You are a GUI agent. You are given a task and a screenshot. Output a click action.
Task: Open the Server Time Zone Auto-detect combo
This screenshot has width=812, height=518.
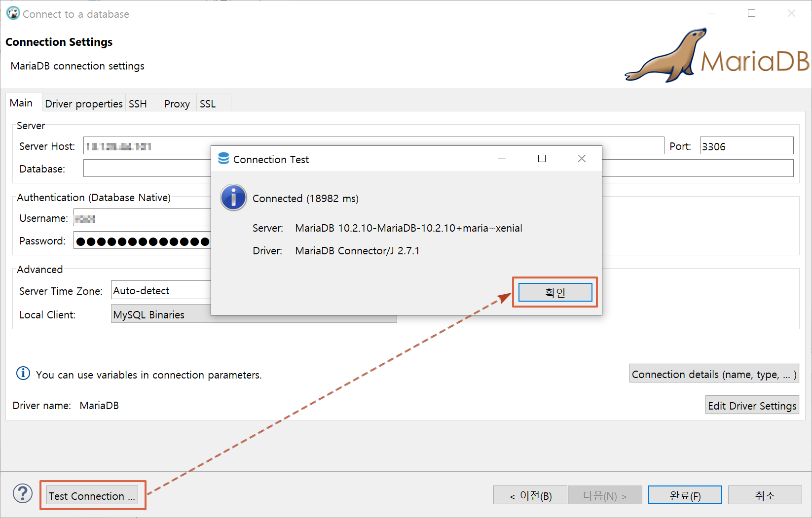coord(161,290)
